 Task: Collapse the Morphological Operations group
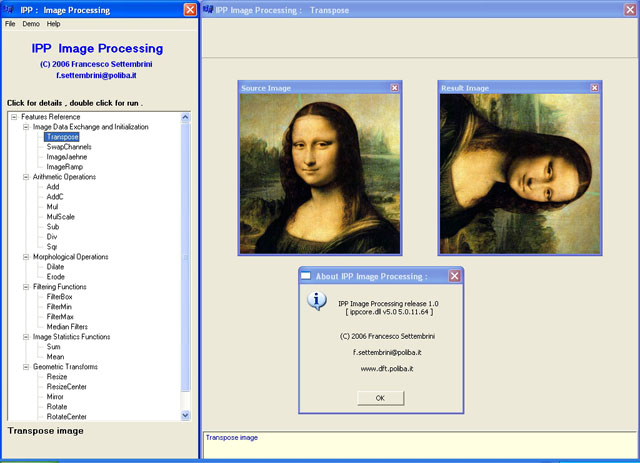tap(26, 257)
